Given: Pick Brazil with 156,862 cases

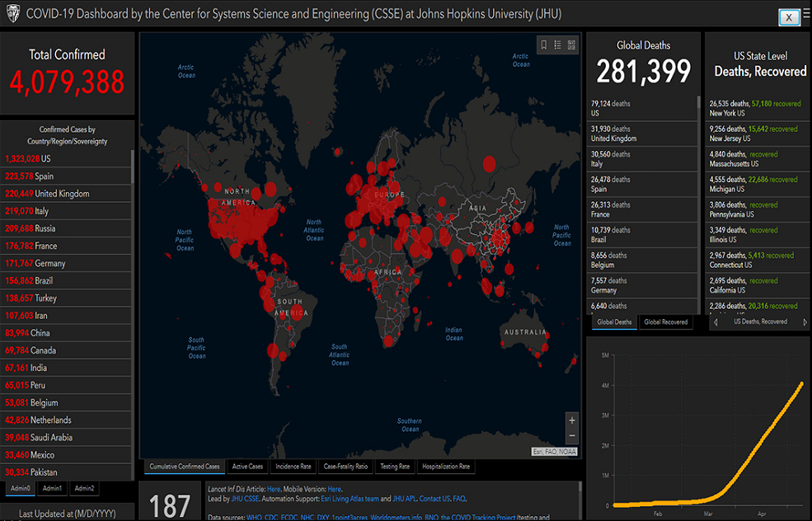Looking at the screenshot, I should point(66,281).
